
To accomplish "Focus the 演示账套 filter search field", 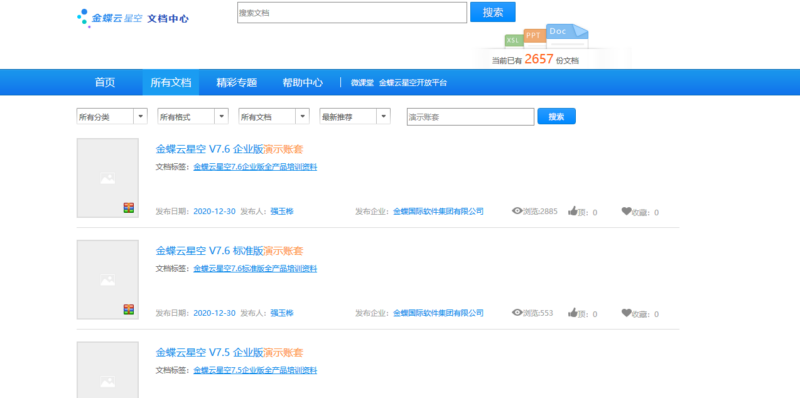I will click(470, 117).
